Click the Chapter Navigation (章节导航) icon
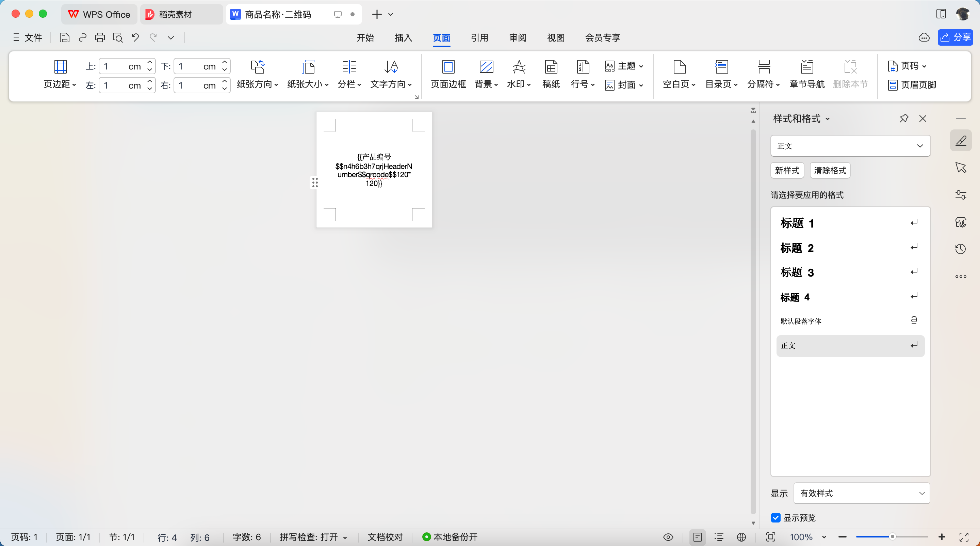 point(806,67)
